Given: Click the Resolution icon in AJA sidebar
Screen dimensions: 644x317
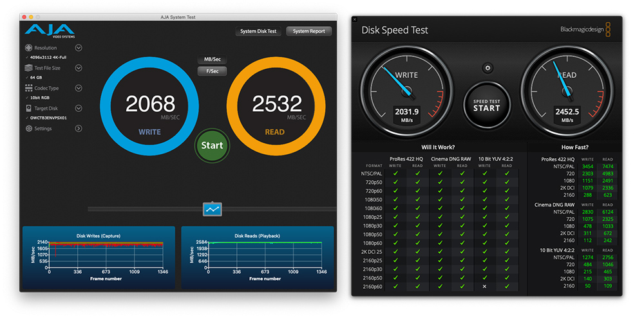Looking at the screenshot, I should click(x=29, y=48).
